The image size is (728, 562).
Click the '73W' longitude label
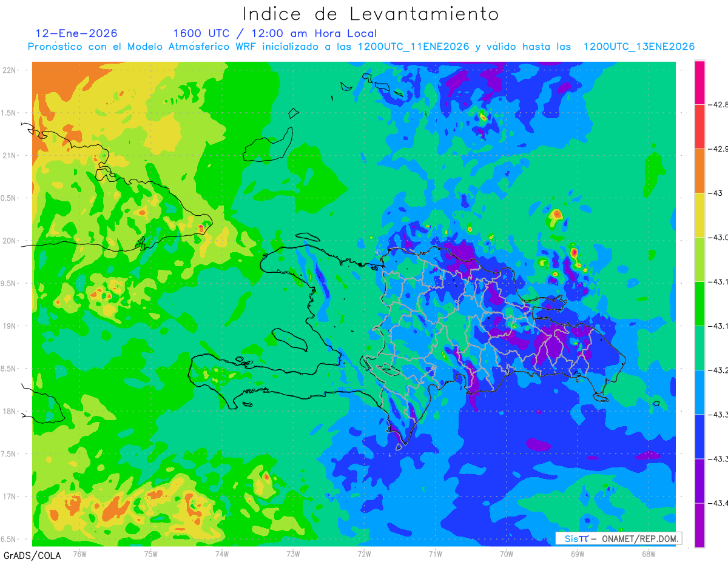click(x=293, y=554)
